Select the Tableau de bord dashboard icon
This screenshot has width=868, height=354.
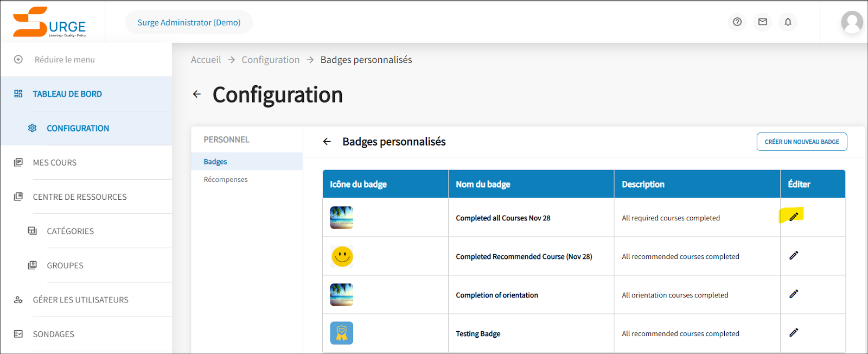pos(18,93)
